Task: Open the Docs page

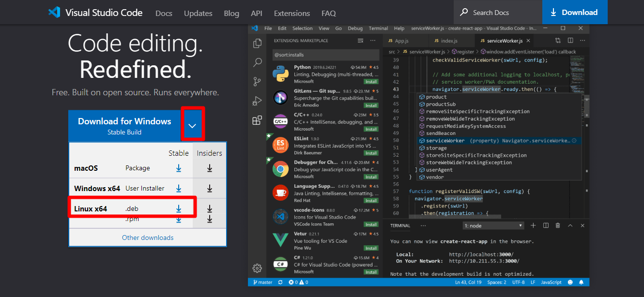Action: (x=164, y=13)
